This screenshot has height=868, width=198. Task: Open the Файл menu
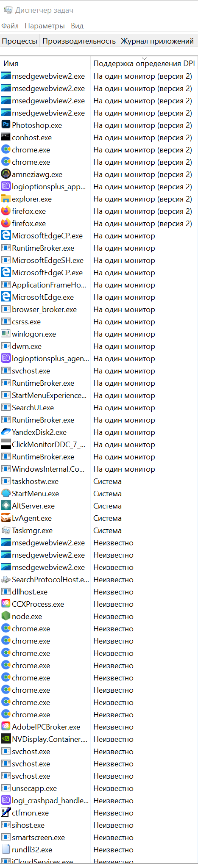pos(10,26)
